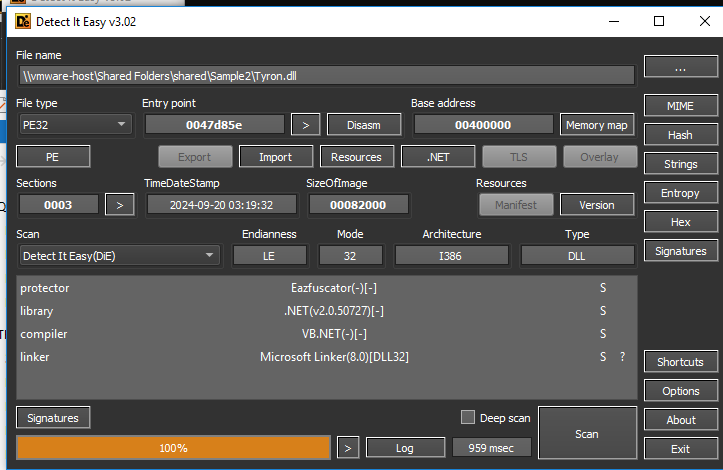Click the Detect It Easy title bar icon

coord(23,21)
